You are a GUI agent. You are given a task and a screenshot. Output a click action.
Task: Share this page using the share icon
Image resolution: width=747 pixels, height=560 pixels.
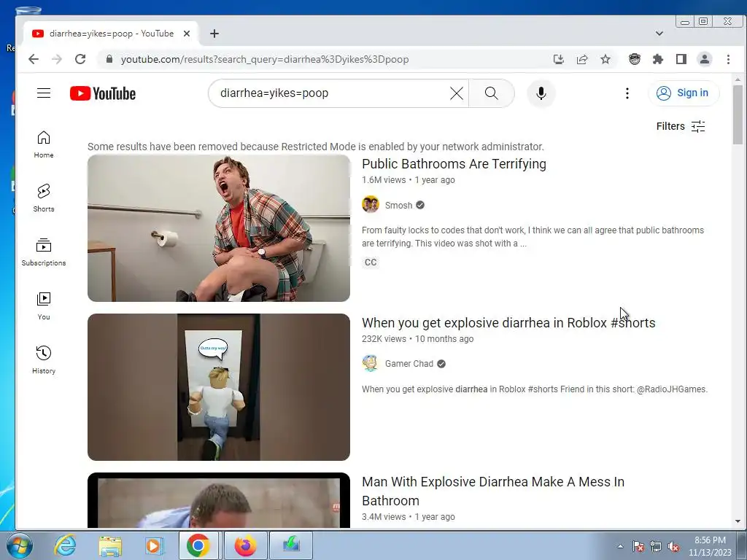tap(581, 59)
